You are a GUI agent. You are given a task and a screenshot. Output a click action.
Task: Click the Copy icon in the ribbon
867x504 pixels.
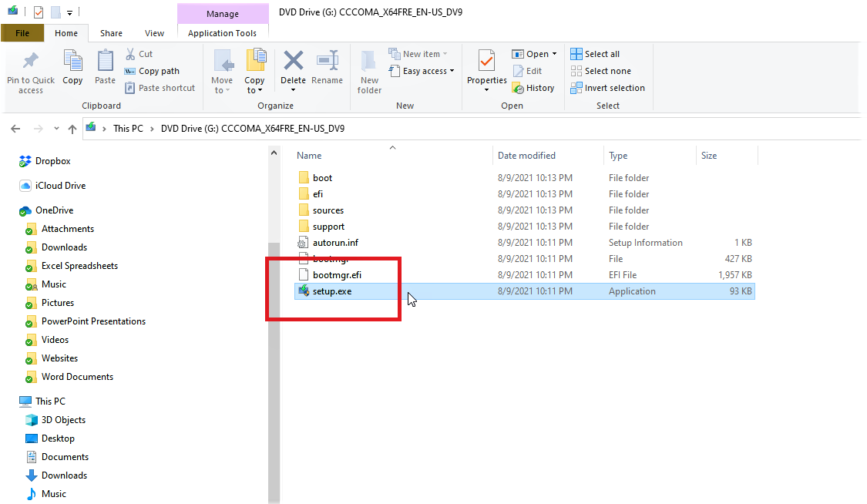(72, 69)
